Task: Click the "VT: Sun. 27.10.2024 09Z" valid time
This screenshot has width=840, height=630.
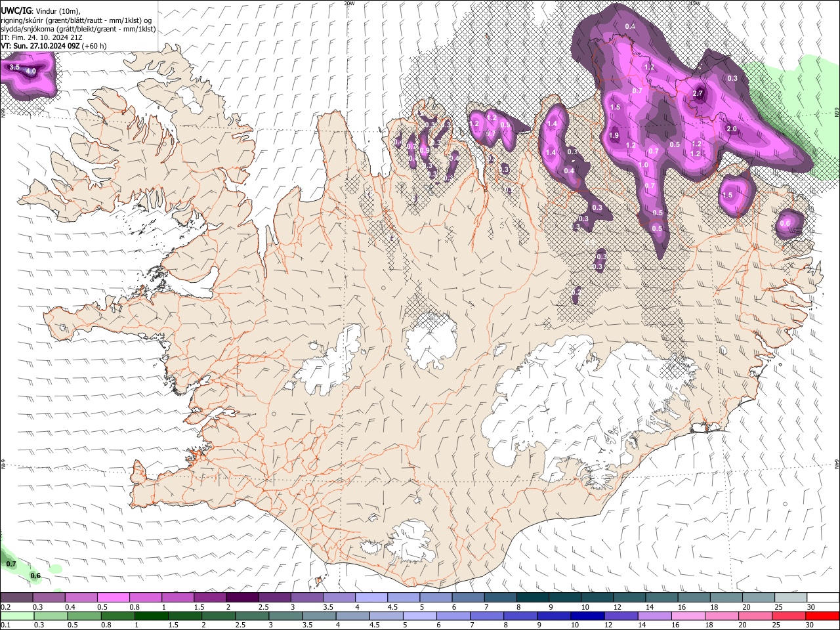Action: (40, 46)
